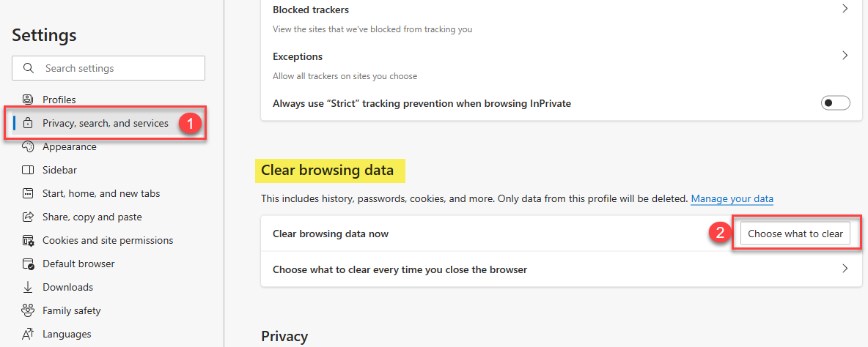The image size is (868, 347).
Task: Expand clear-on-close options chevron
Action: click(x=845, y=269)
